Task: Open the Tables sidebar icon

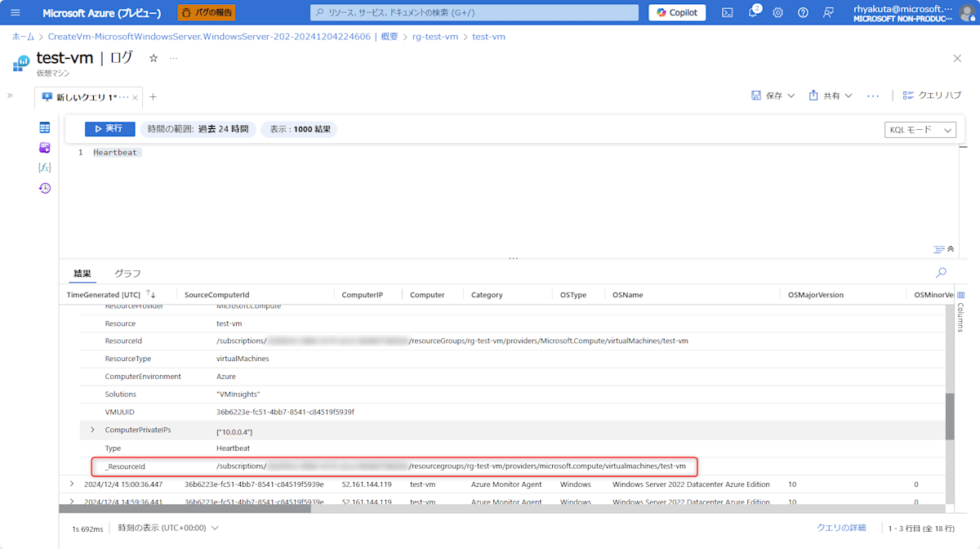Action: click(45, 127)
